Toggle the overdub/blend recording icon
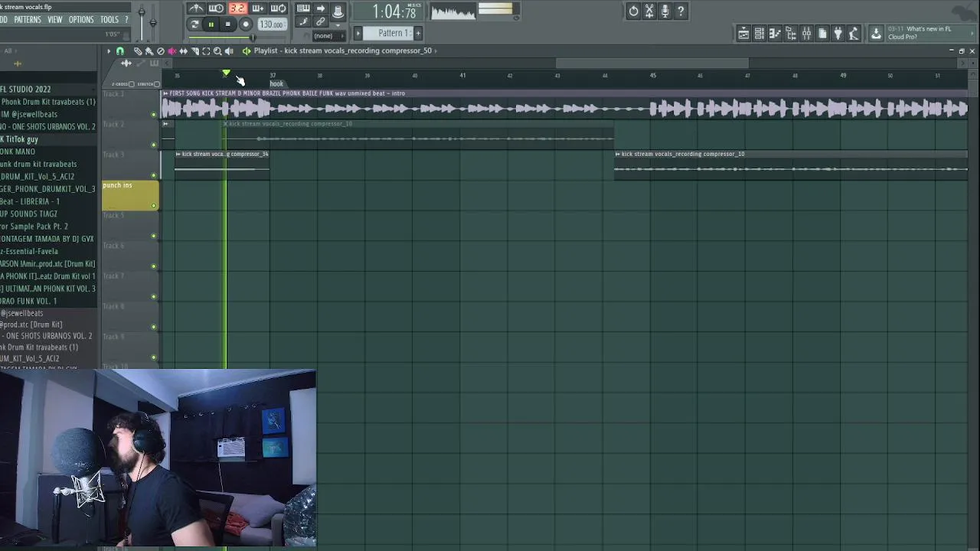The image size is (980, 551). pos(257,8)
